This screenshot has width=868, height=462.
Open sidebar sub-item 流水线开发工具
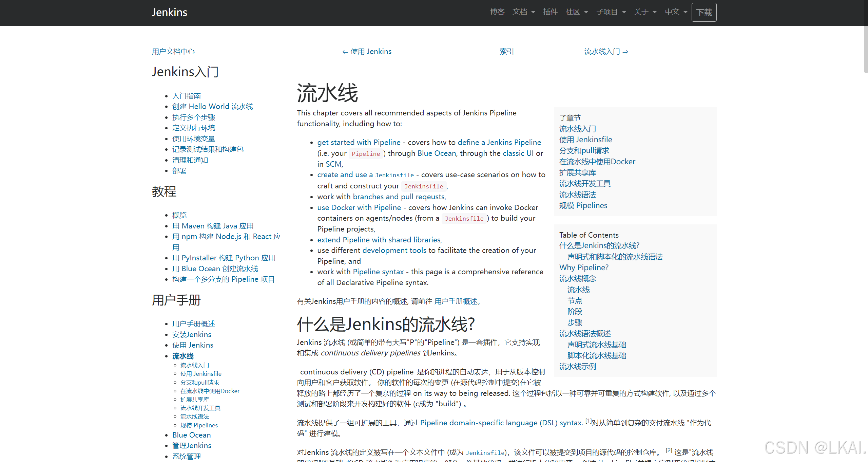click(x=200, y=408)
